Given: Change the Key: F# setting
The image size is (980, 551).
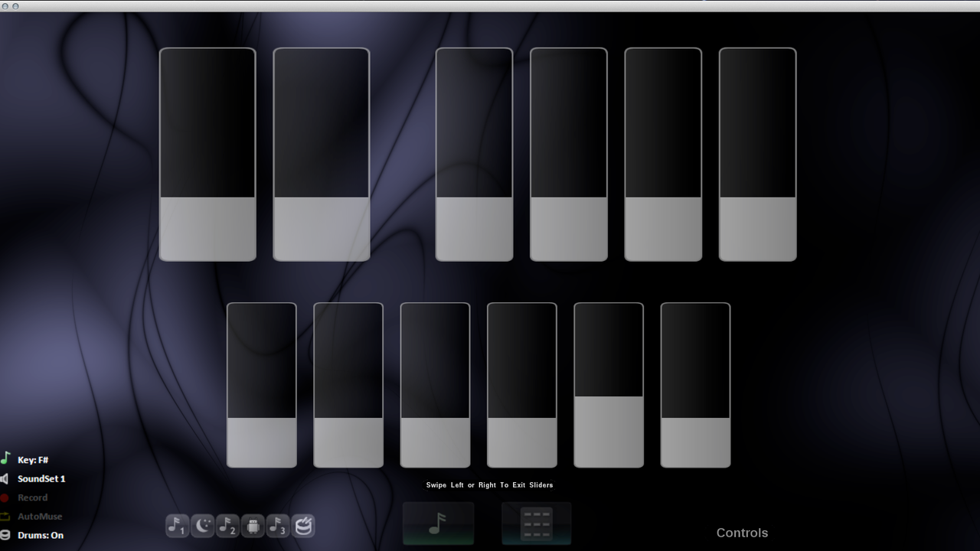Looking at the screenshot, I should 33,460.
